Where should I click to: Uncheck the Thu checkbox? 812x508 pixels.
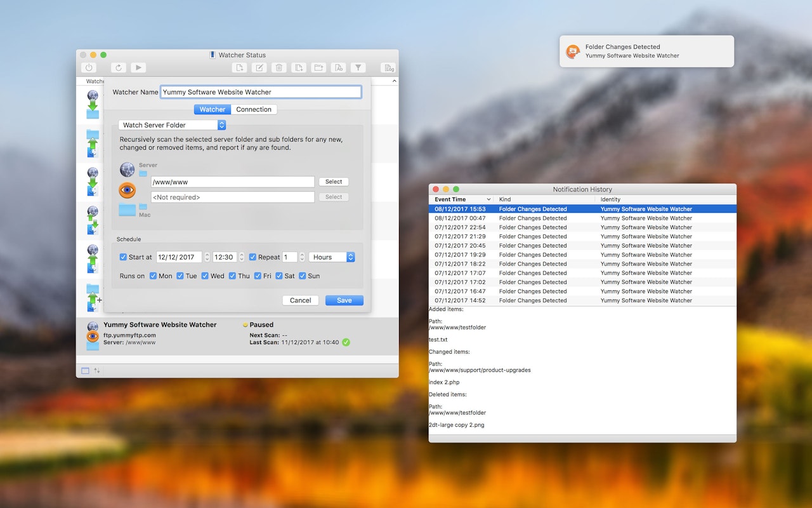tap(232, 276)
